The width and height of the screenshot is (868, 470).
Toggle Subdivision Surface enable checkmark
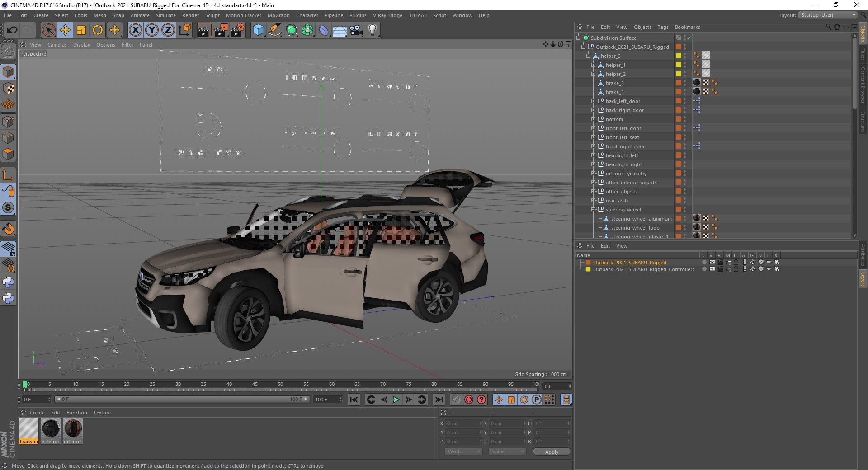(x=689, y=38)
